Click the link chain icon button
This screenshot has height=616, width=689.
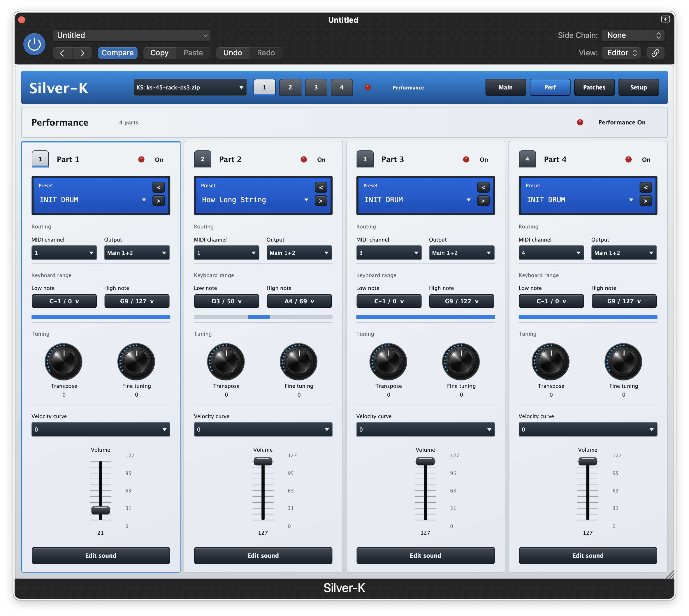[655, 53]
